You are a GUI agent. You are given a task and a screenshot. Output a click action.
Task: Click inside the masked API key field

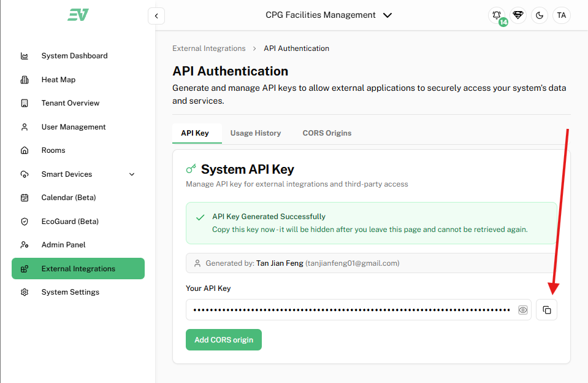(x=351, y=310)
